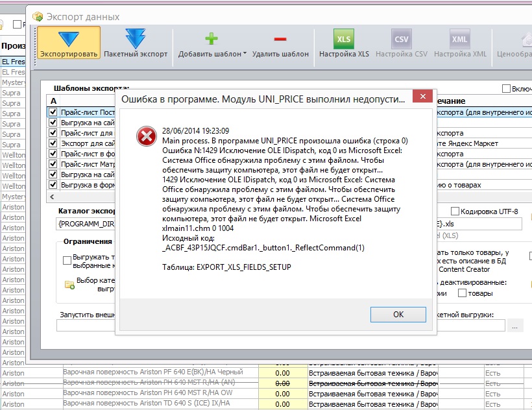Screen dimensions: 532x410
Task: Toggle checkbox for Экспорт для сай template
Action: click(53, 143)
